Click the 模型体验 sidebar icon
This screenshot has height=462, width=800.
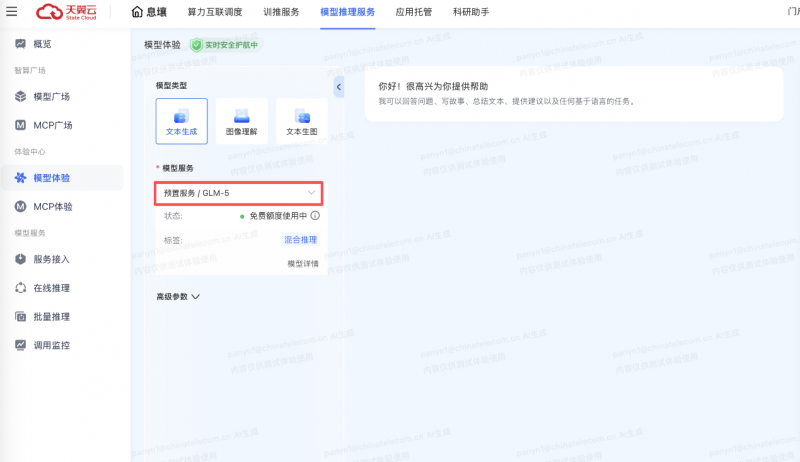click(x=20, y=177)
